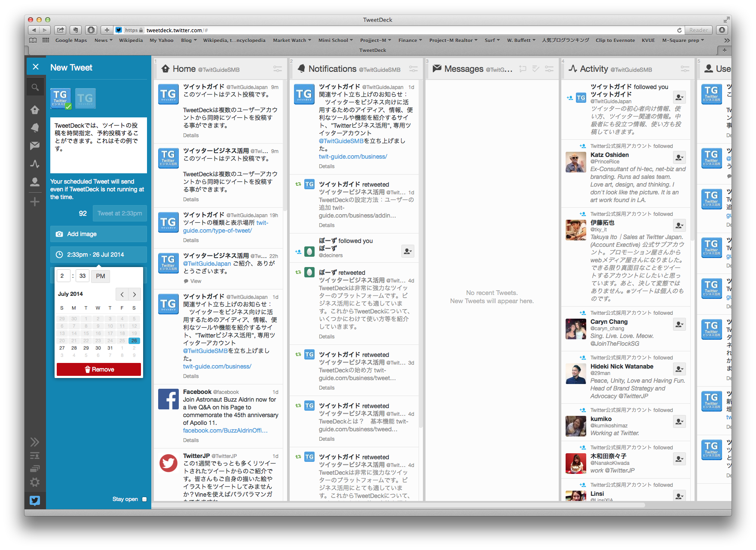Click mark-all-read icon in Messages header

tap(536, 69)
